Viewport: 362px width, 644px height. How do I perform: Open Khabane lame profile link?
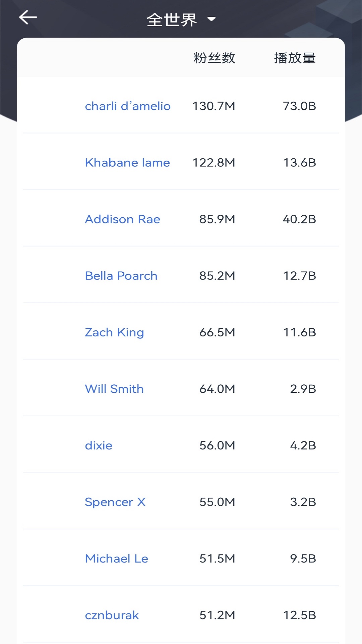click(x=127, y=163)
